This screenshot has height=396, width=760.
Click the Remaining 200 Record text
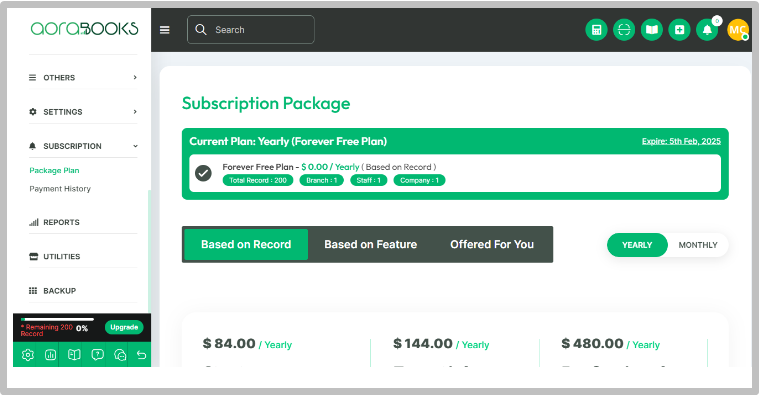click(47, 331)
